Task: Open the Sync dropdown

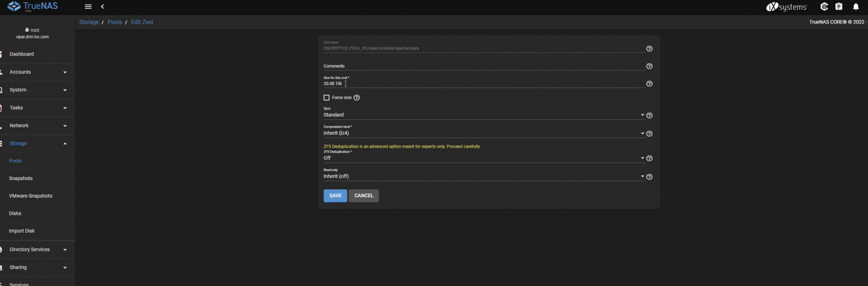Action: (x=482, y=115)
